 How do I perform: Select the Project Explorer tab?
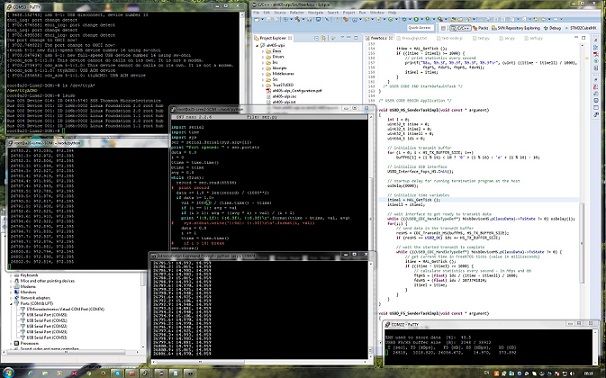(x=273, y=38)
